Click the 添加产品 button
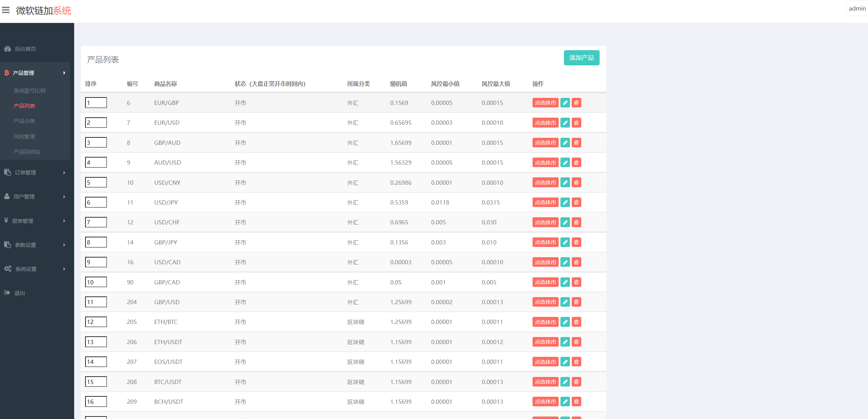The height and width of the screenshot is (419, 868). point(581,58)
